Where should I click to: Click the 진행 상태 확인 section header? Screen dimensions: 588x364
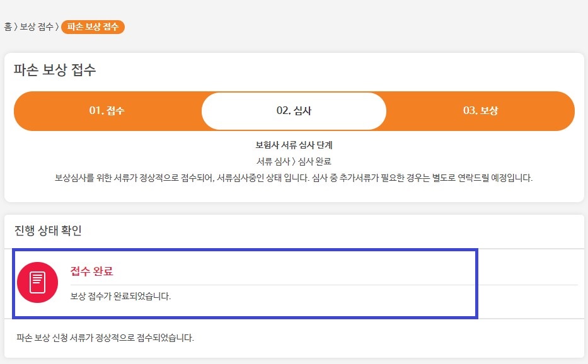pos(48,230)
